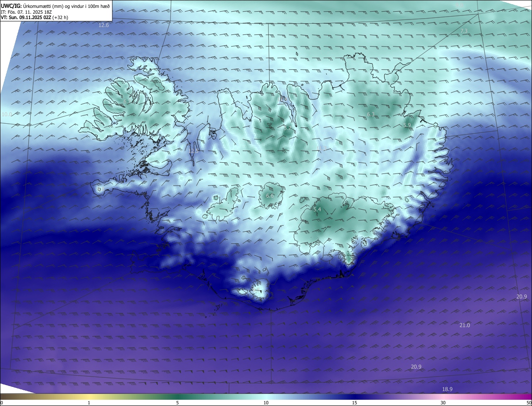
Task: Click tick label 50 on the colour scale
Action: 529,403
